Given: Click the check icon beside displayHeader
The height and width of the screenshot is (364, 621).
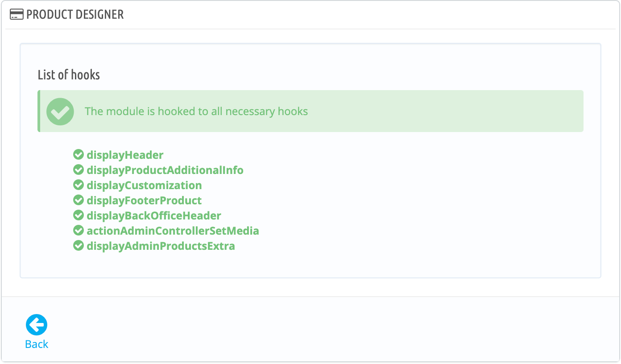Looking at the screenshot, I should 79,155.
